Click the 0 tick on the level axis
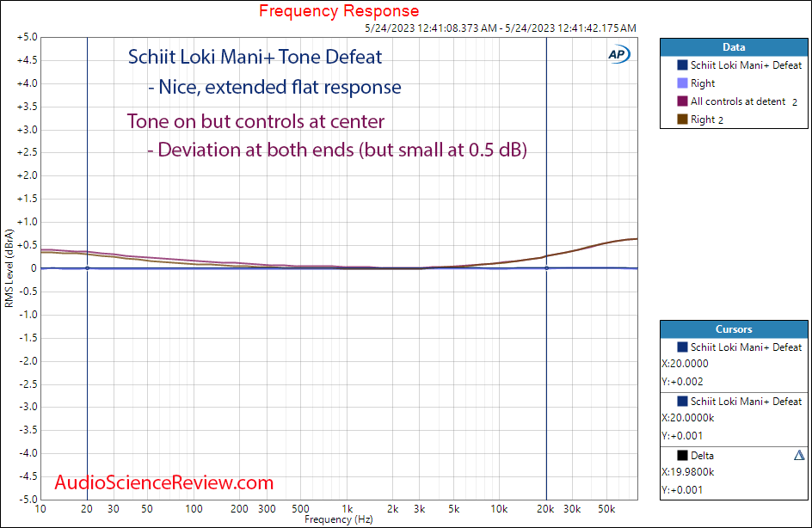The width and height of the screenshot is (812, 528). tap(34, 268)
